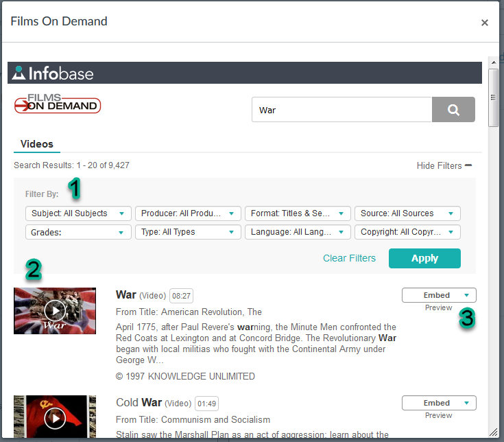Click Hide Filters toggle
This screenshot has width=504, height=442.
[444, 165]
